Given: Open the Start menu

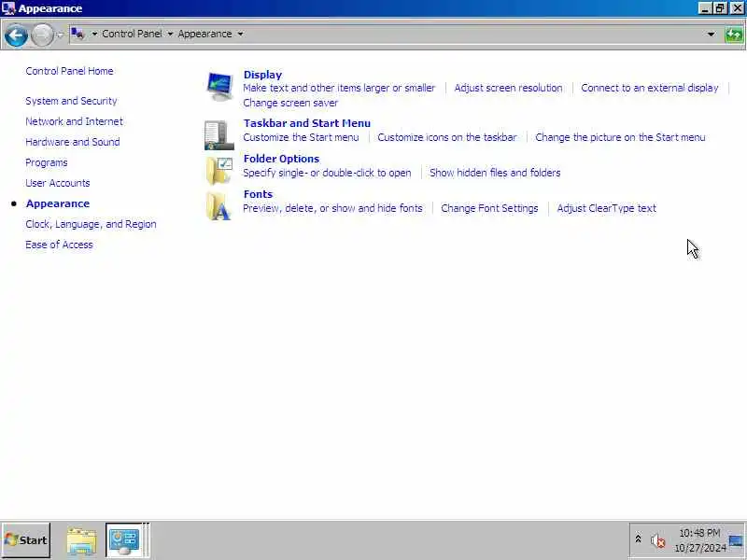Looking at the screenshot, I should [x=26, y=540].
